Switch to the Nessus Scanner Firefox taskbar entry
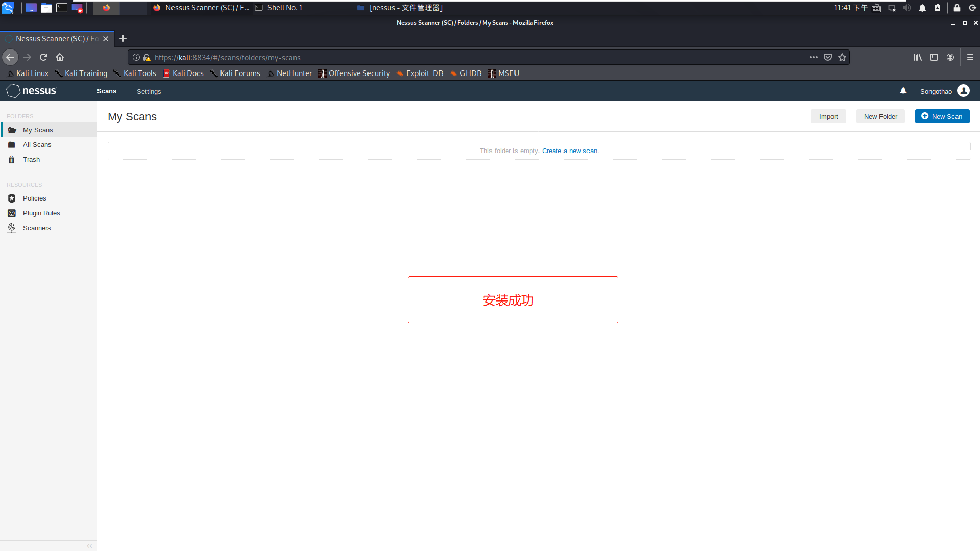 click(201, 8)
